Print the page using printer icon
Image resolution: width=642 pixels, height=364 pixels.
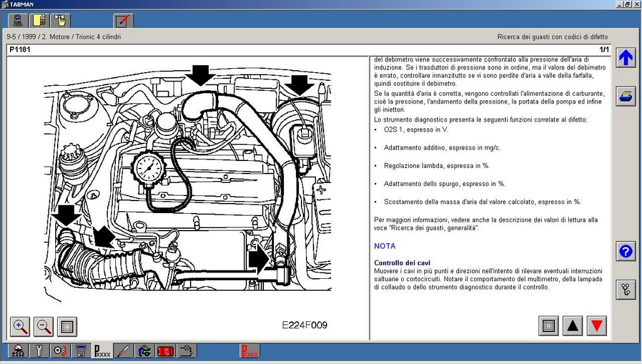(x=626, y=96)
